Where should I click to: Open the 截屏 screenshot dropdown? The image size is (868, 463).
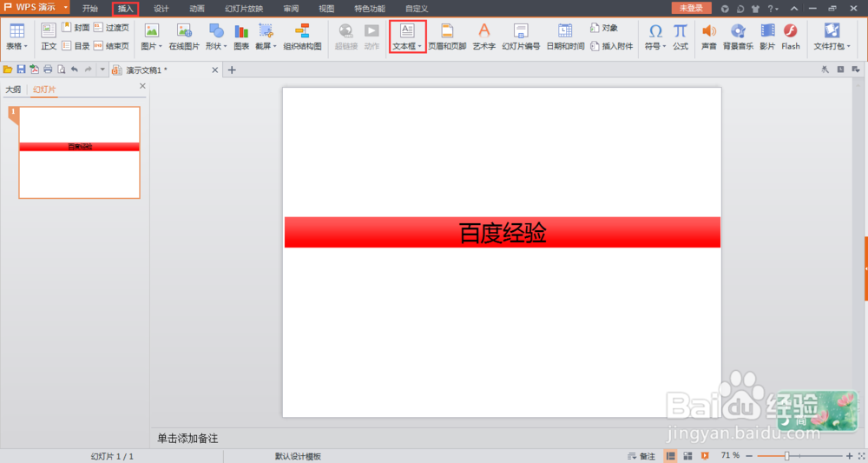tap(266, 37)
